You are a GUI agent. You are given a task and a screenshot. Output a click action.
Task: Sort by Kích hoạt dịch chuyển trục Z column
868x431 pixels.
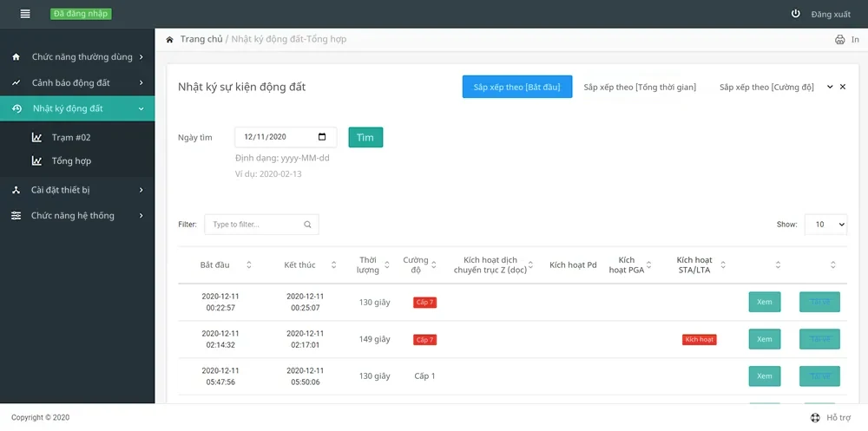click(x=530, y=265)
